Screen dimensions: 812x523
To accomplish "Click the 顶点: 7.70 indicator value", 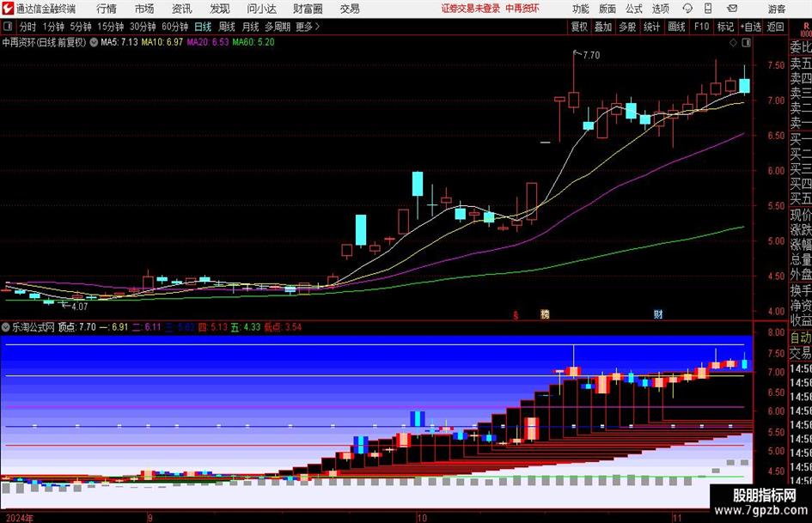I will tap(76, 327).
